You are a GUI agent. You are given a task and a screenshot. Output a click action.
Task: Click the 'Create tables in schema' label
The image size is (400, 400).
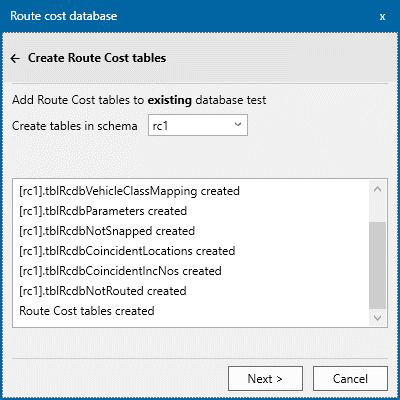75,126
